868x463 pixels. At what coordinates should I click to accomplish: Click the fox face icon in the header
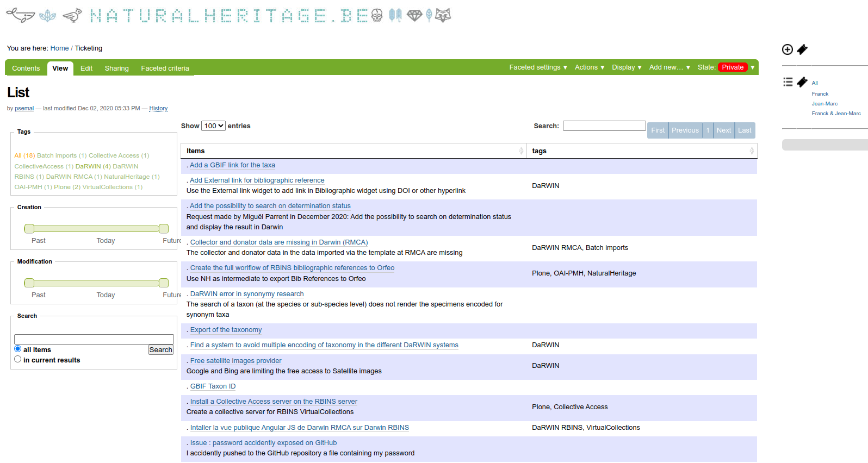[x=443, y=15]
